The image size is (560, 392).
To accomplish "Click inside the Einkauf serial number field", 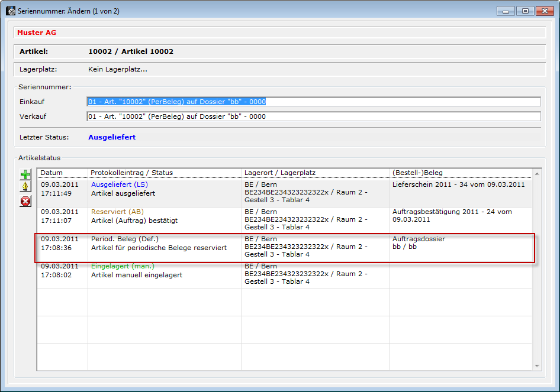I will point(313,102).
